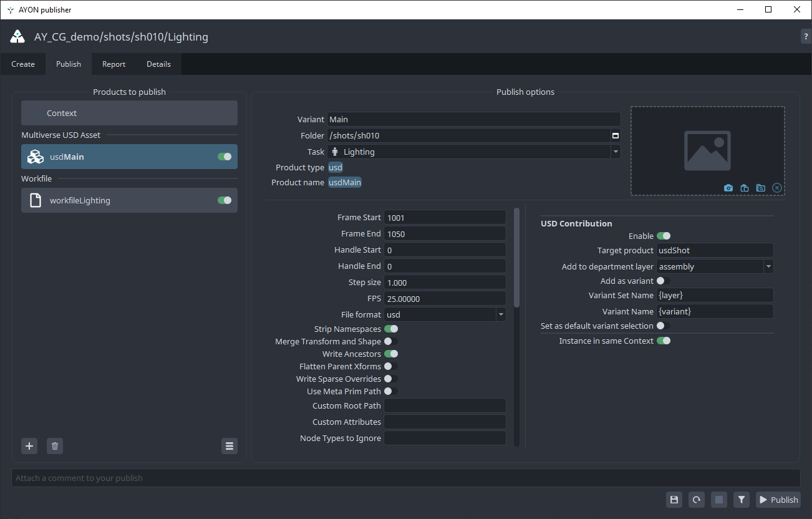Click the project path title AY_CG_demo/shots/sh010/Lighting
Image resolution: width=812 pixels, height=519 pixels.
click(121, 37)
